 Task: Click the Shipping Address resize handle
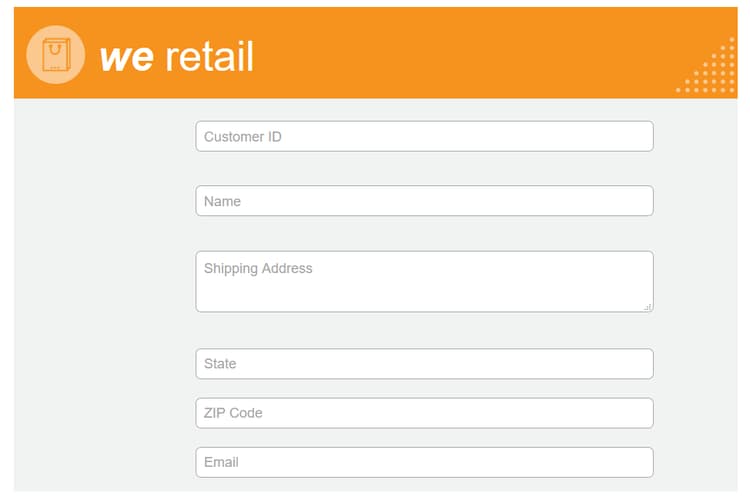pos(648,307)
